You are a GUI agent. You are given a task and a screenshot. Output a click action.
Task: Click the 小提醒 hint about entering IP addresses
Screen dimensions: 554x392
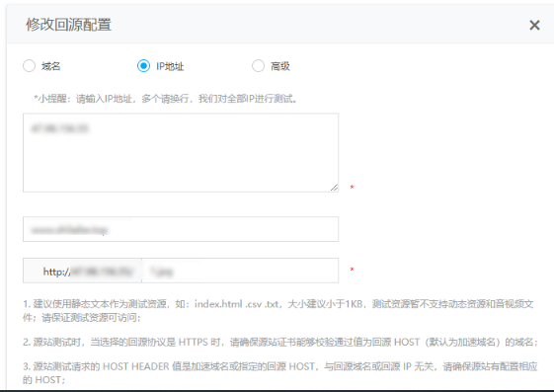(165, 99)
